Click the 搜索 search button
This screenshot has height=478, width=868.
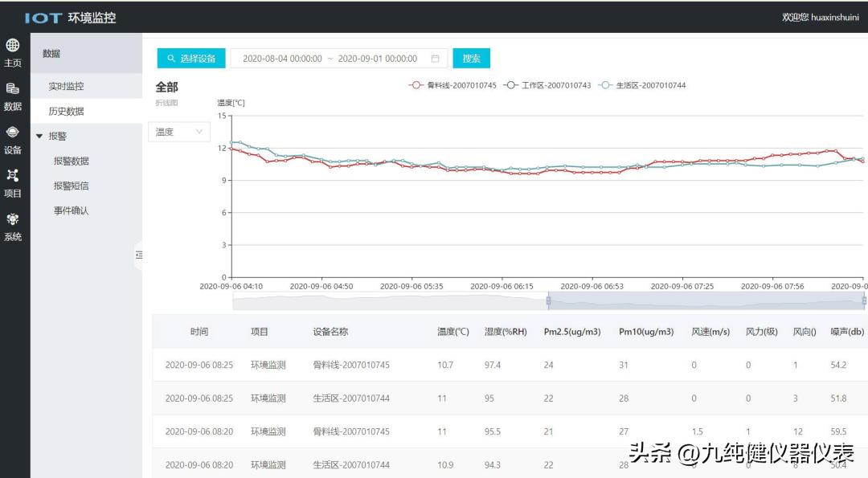tap(471, 58)
